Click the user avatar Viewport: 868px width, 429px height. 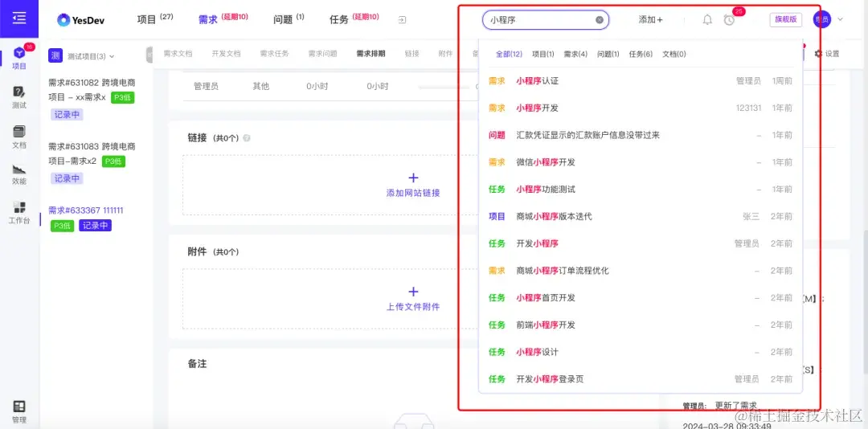coord(822,19)
